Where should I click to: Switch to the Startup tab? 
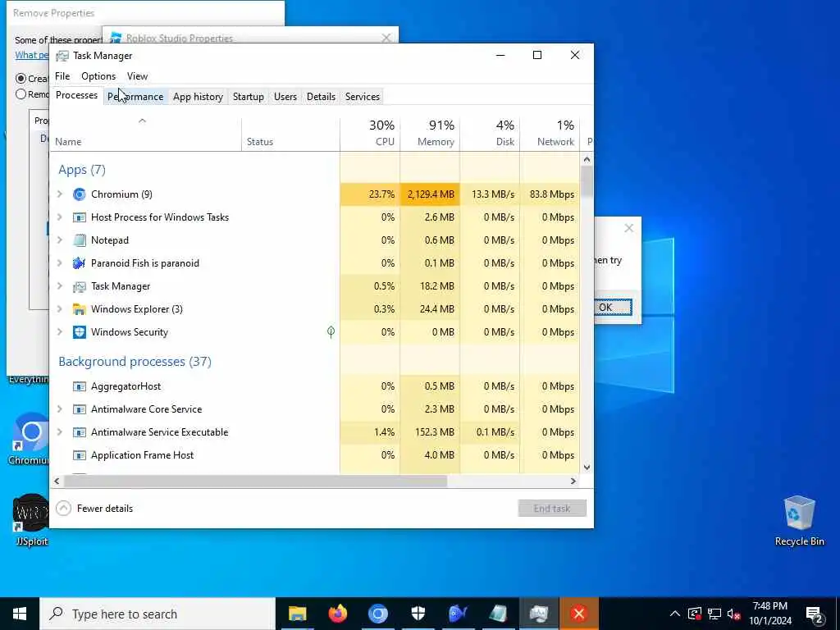[248, 97]
